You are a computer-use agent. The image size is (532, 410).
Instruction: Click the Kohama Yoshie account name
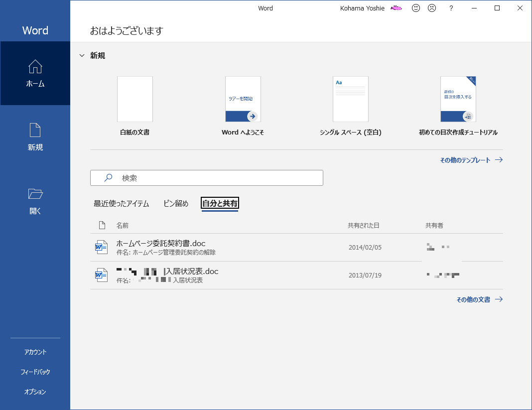pyautogui.click(x=362, y=8)
